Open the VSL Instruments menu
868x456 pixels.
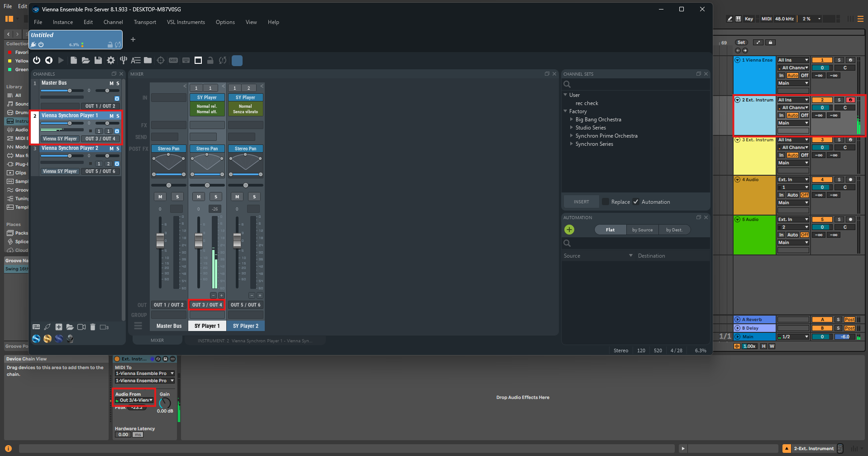click(186, 22)
